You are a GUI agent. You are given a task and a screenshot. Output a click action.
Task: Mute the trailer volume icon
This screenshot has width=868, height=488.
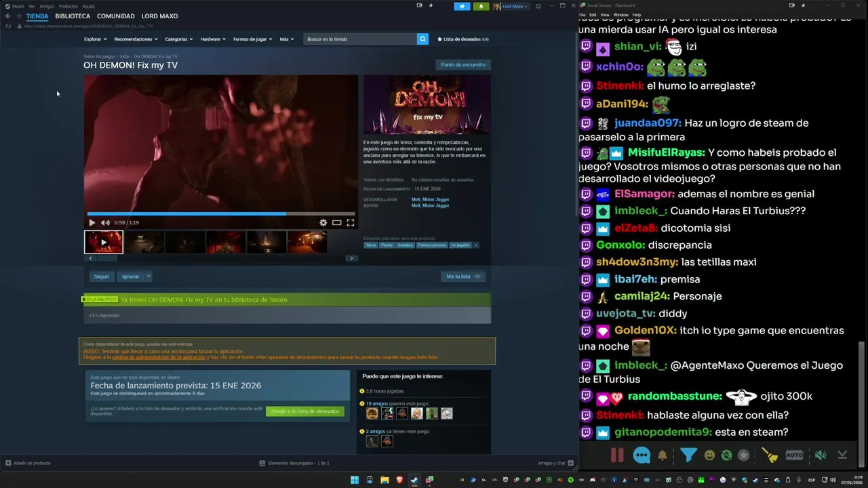click(105, 222)
